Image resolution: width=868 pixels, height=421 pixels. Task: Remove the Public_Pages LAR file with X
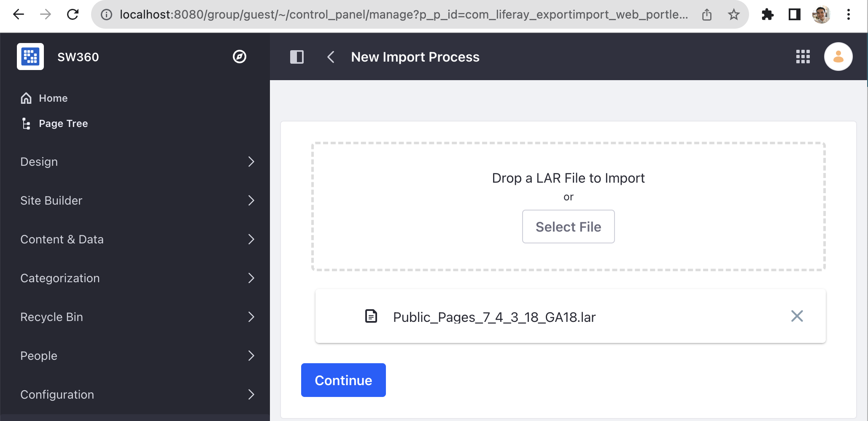tap(797, 316)
